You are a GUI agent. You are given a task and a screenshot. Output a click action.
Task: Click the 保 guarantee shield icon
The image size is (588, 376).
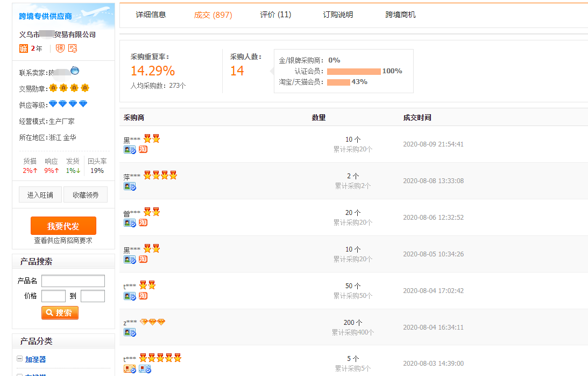[x=59, y=49]
